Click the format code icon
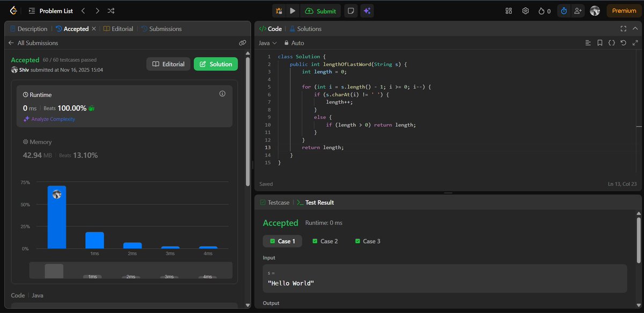The height and width of the screenshot is (313, 644). (588, 43)
